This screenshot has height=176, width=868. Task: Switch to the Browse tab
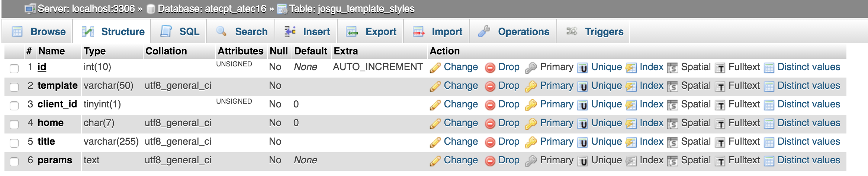click(39, 32)
